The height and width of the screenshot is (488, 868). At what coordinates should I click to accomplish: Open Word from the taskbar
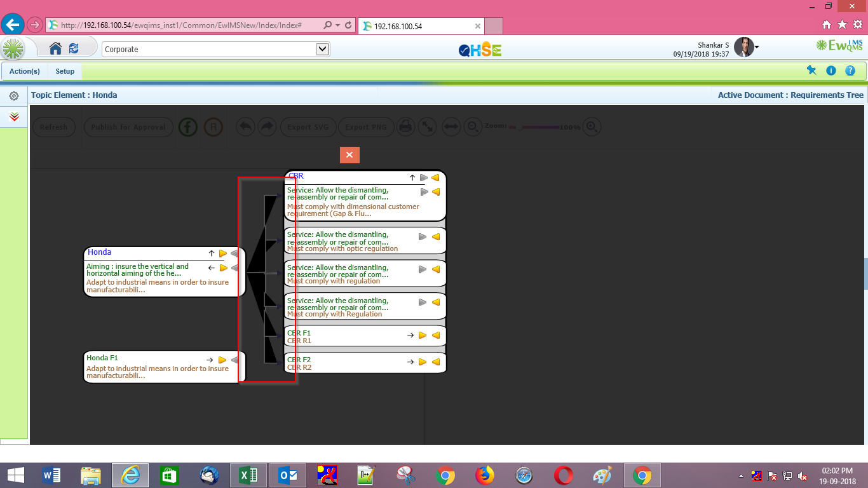tap(51, 475)
